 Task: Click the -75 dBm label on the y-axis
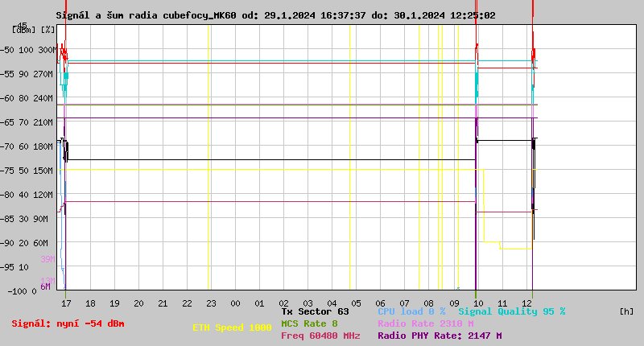click(14, 171)
